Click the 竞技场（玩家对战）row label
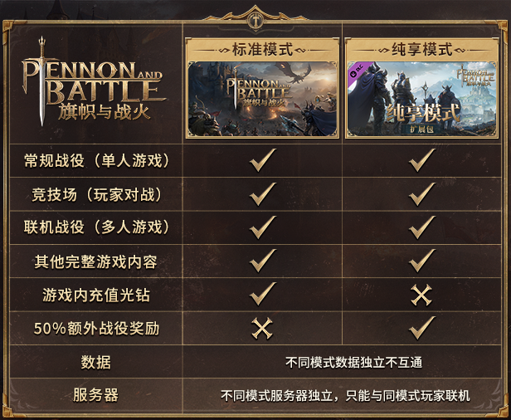 click(x=96, y=195)
